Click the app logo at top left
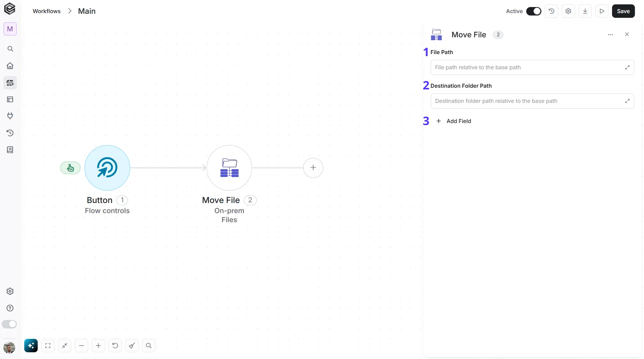Screen dimensions: 644x359 [10, 9]
